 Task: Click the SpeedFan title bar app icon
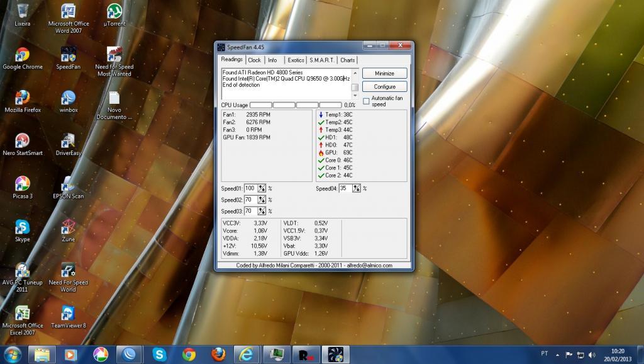click(221, 47)
